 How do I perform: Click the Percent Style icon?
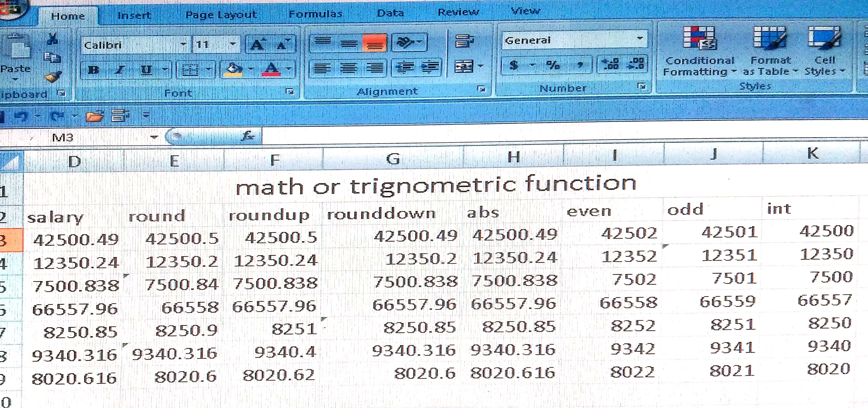pyautogui.click(x=553, y=64)
